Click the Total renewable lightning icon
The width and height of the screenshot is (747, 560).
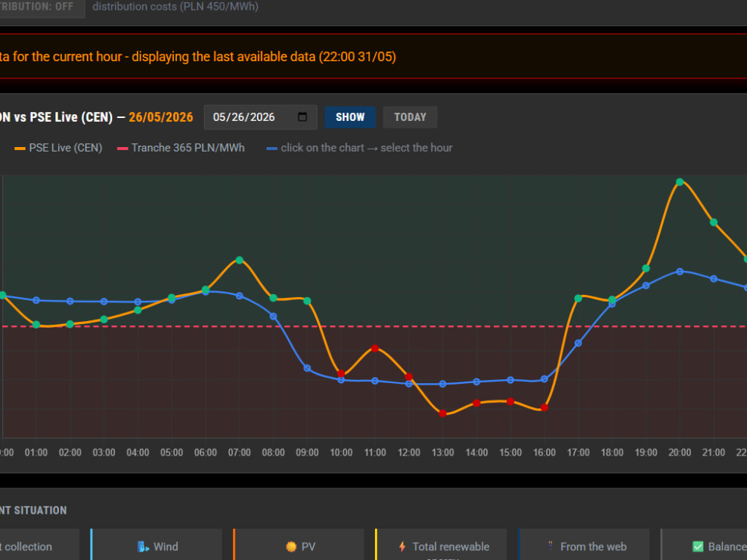tap(402, 547)
